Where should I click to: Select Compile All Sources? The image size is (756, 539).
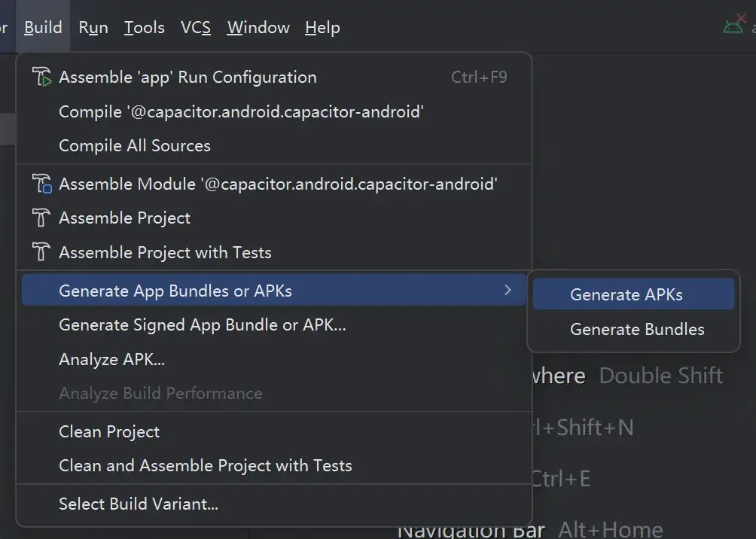135,145
